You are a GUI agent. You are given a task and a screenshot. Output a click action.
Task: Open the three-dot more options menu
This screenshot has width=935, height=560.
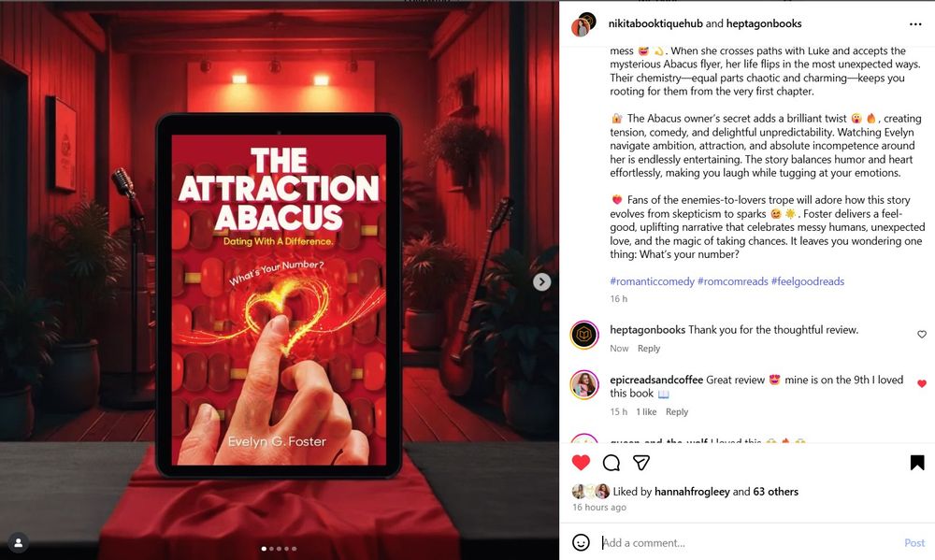pyautogui.click(x=915, y=24)
